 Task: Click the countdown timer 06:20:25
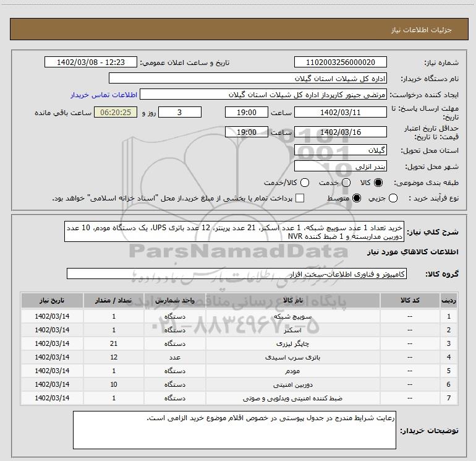pyautogui.click(x=116, y=112)
